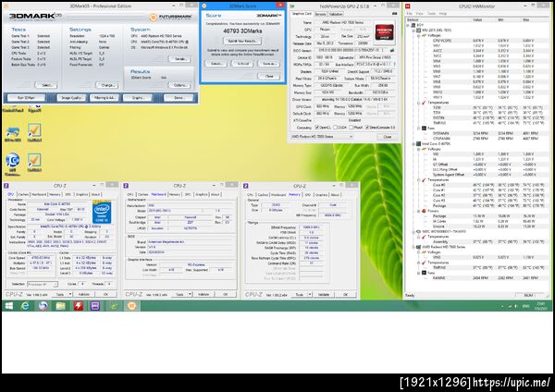Click the volume icon in system tray
The height and width of the screenshot is (392, 555).
tap(515, 306)
